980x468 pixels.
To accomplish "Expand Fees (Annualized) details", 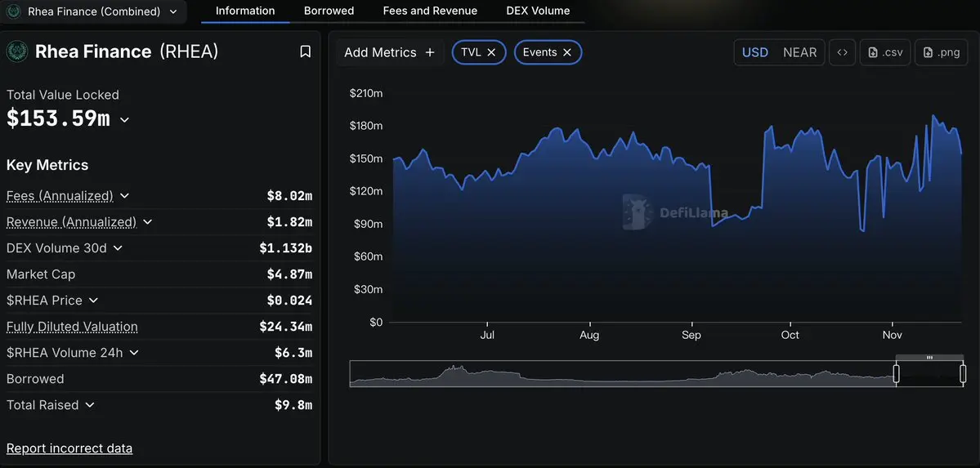I will 124,195.
